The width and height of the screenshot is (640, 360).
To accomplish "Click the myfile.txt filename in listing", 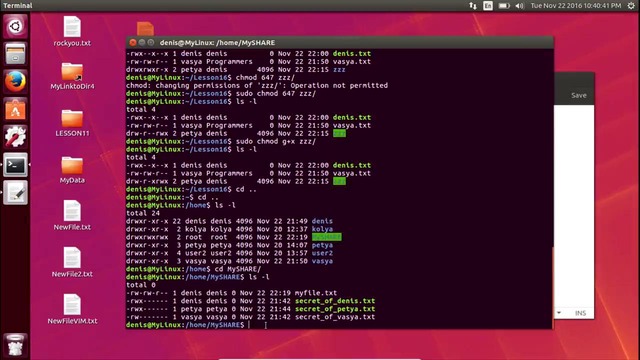I will coord(316,293).
